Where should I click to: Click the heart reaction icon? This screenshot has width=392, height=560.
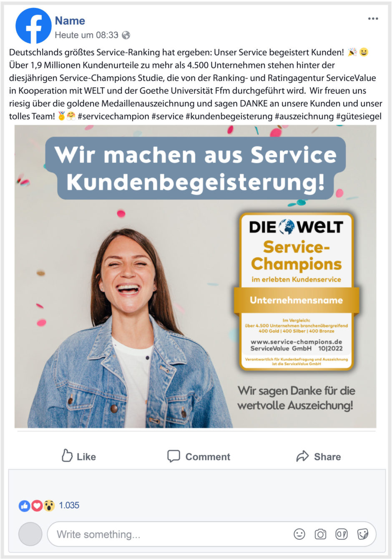(x=37, y=506)
